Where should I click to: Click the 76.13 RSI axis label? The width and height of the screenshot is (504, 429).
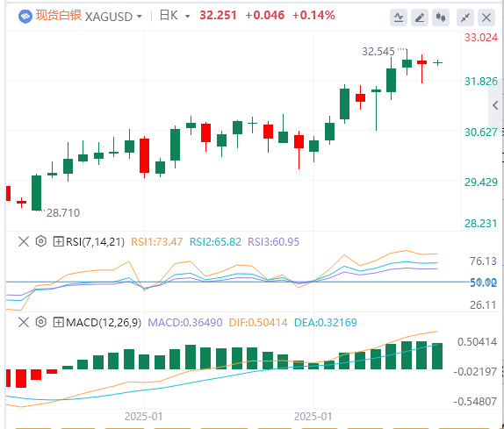[483, 261]
